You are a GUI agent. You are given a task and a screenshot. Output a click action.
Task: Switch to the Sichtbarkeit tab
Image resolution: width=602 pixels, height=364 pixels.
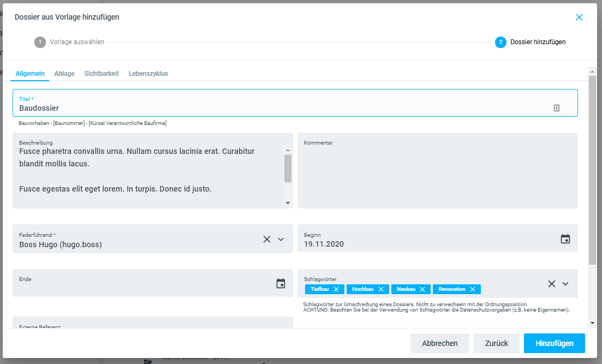(x=102, y=74)
